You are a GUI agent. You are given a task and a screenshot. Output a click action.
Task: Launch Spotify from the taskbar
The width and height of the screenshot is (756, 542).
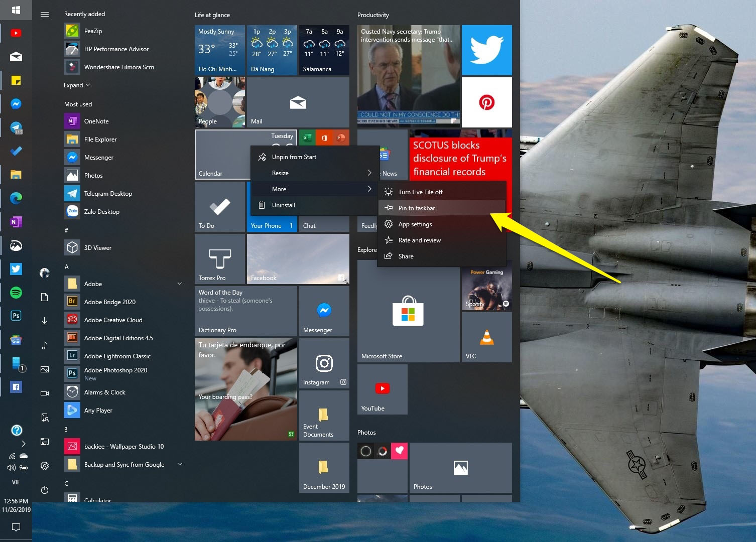pyautogui.click(x=16, y=292)
